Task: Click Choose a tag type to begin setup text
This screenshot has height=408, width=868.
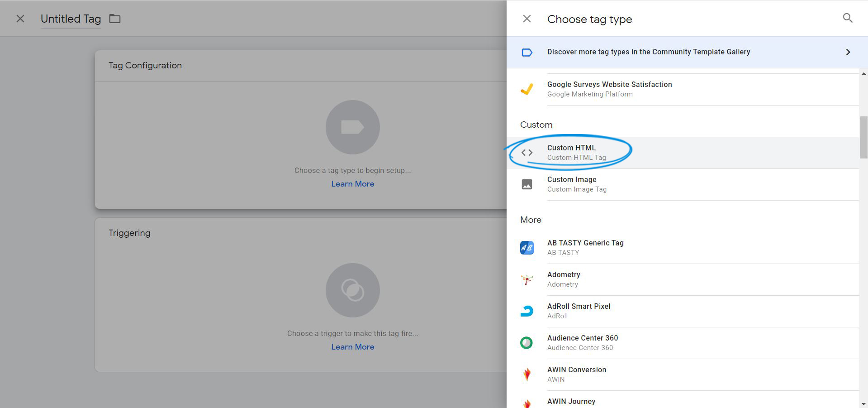Action: [353, 171]
